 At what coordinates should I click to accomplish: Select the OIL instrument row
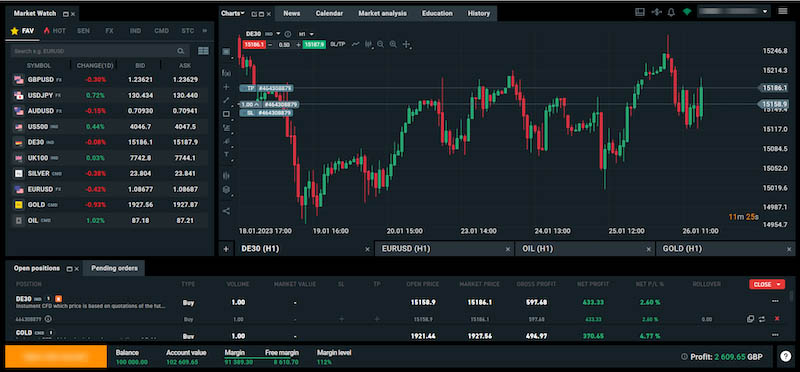tap(109, 220)
